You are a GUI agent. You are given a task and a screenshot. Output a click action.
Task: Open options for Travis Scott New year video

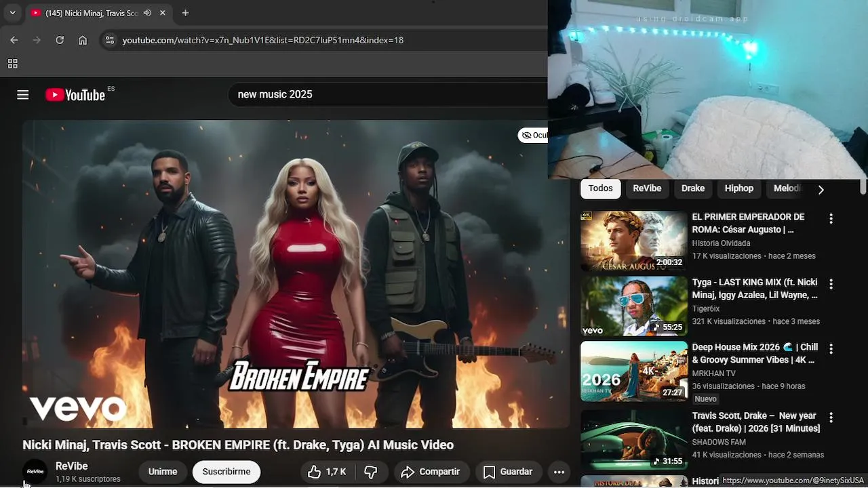[x=831, y=418]
